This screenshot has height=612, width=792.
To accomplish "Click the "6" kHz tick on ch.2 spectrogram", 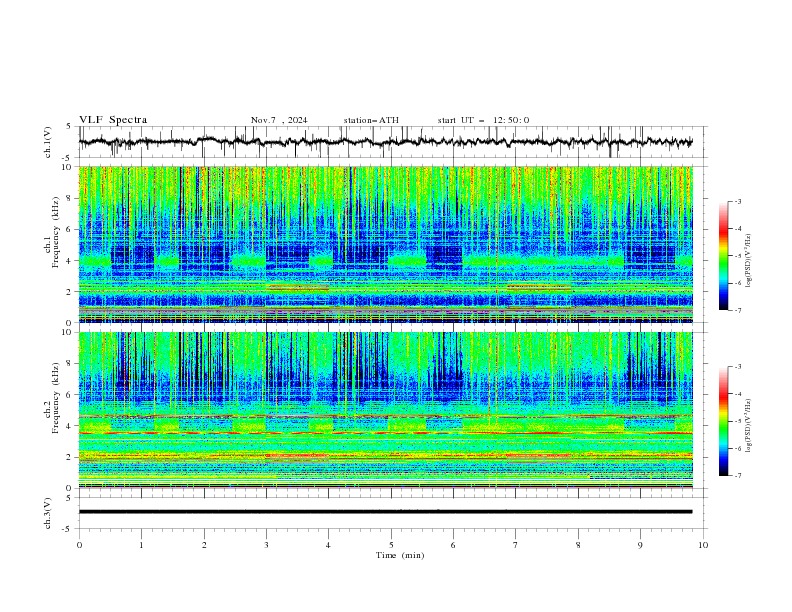I will (x=71, y=395).
